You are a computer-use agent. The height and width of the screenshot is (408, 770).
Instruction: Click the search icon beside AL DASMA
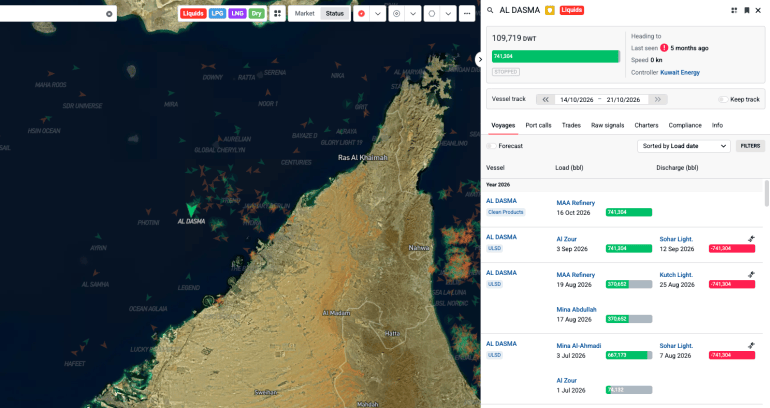coord(490,10)
